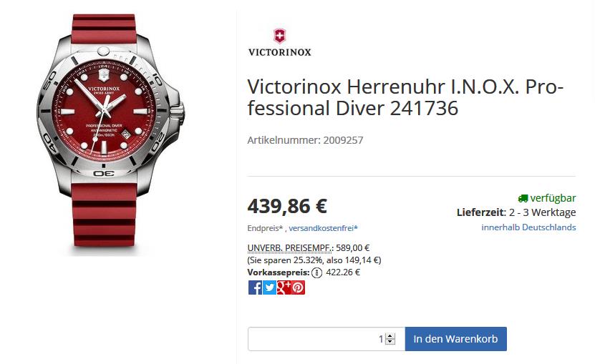Click the Endpreis price note
The width and height of the screenshot is (595, 364).
pyautogui.click(x=265, y=228)
